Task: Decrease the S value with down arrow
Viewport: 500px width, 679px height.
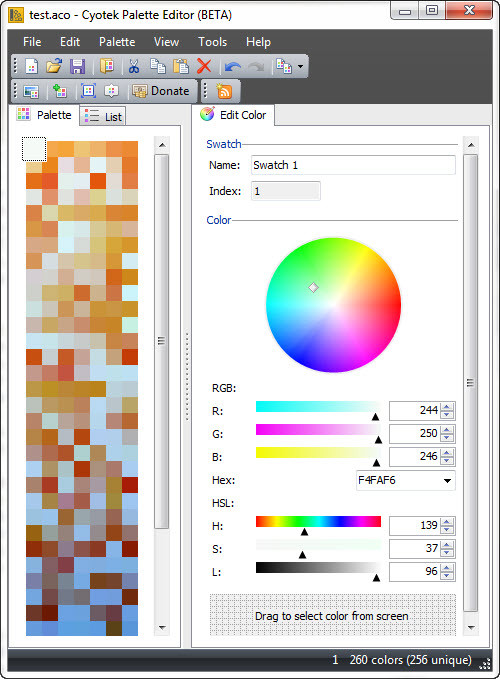Action: tap(447, 553)
